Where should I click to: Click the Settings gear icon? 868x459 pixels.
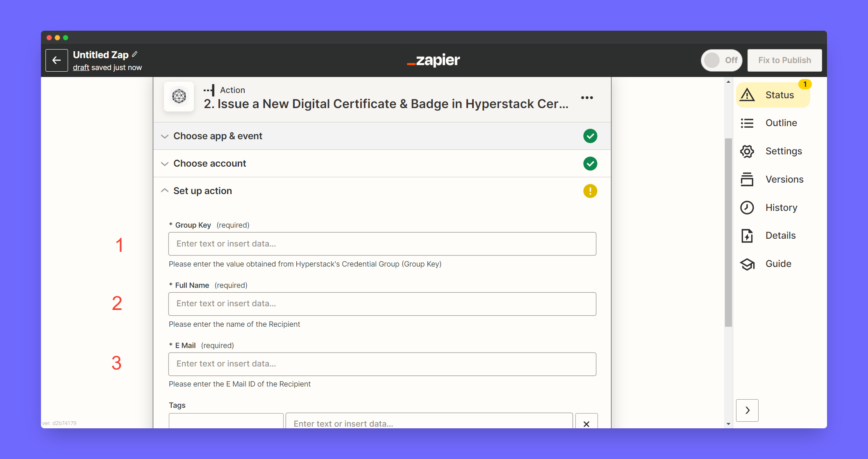point(747,151)
